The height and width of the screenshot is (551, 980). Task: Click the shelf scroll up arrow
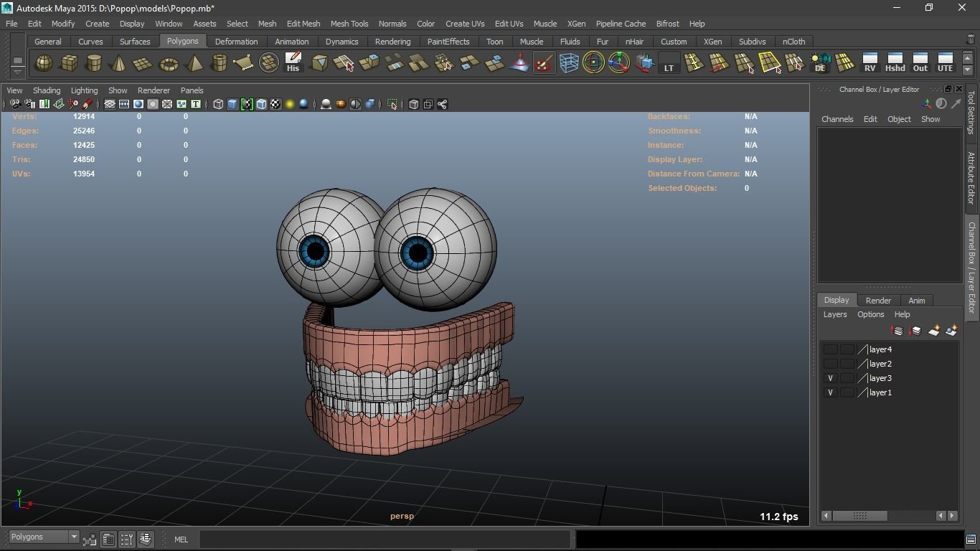coord(968,57)
